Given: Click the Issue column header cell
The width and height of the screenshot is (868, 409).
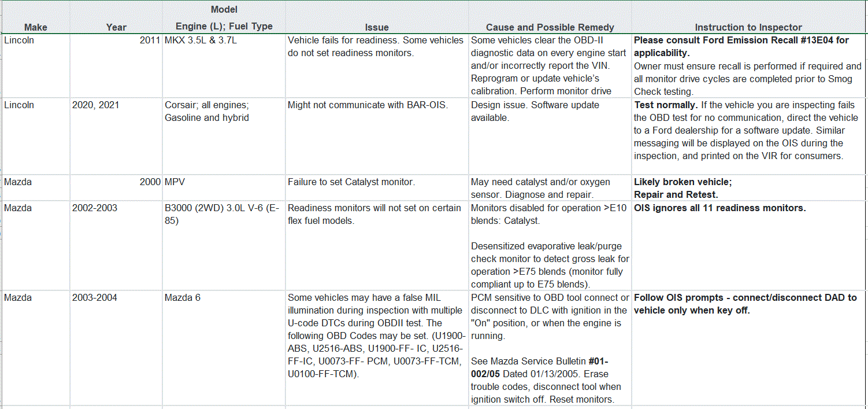Looking at the screenshot, I should (x=377, y=17).
